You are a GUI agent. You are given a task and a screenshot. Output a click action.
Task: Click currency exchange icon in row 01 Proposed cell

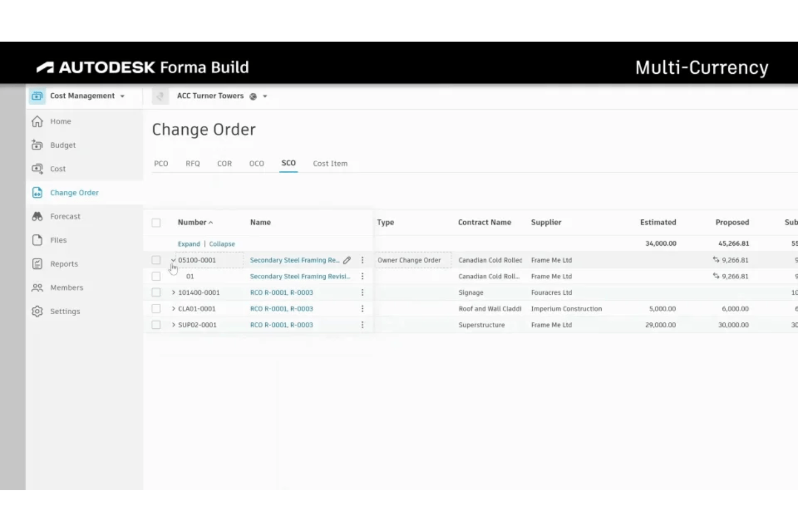pyautogui.click(x=716, y=276)
